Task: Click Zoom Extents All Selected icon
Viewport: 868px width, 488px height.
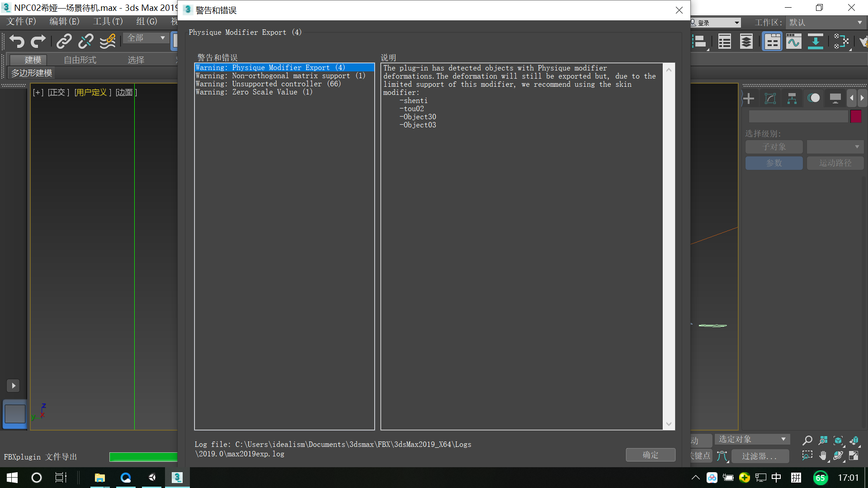Action: tap(854, 441)
